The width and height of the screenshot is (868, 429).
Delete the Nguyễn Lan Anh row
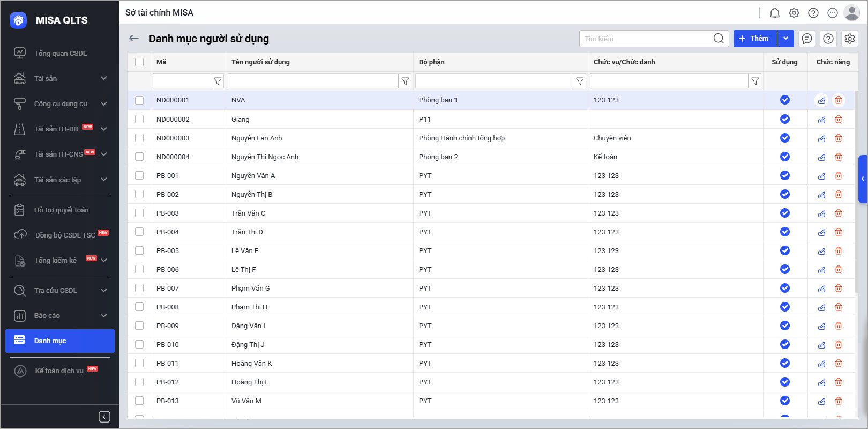click(x=839, y=138)
